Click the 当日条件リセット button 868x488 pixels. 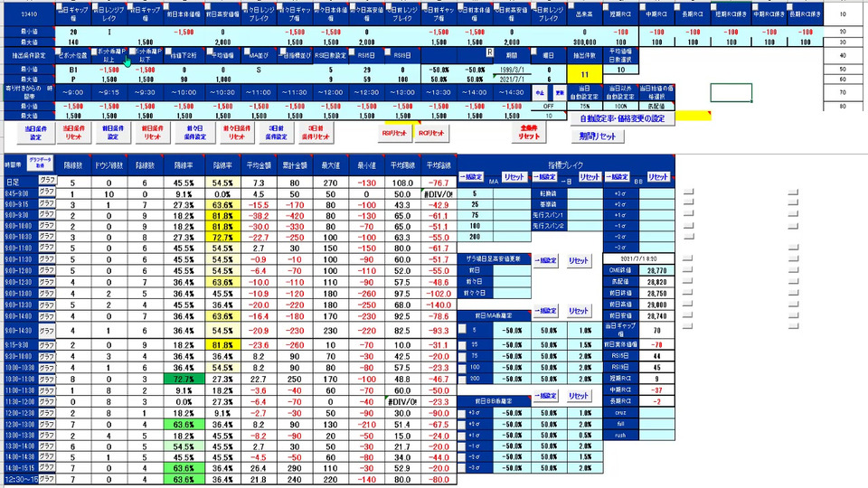click(73, 133)
